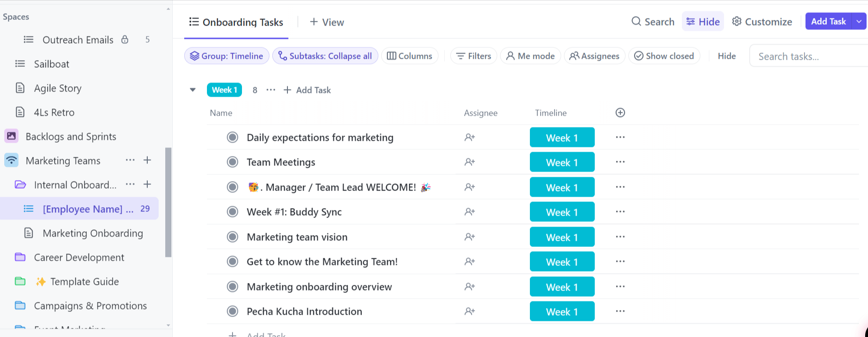Open Marketing Teams space ellipsis menu
Viewport: 868px width, 337px height.
tap(130, 160)
